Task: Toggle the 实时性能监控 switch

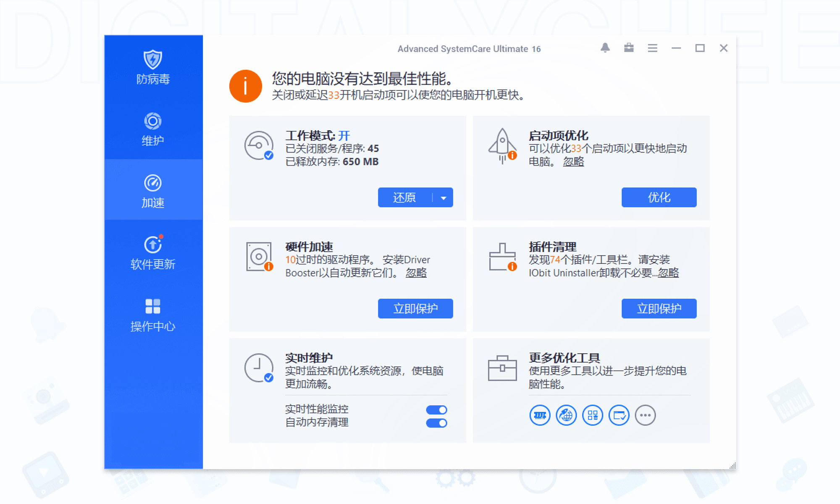Action: click(x=436, y=409)
